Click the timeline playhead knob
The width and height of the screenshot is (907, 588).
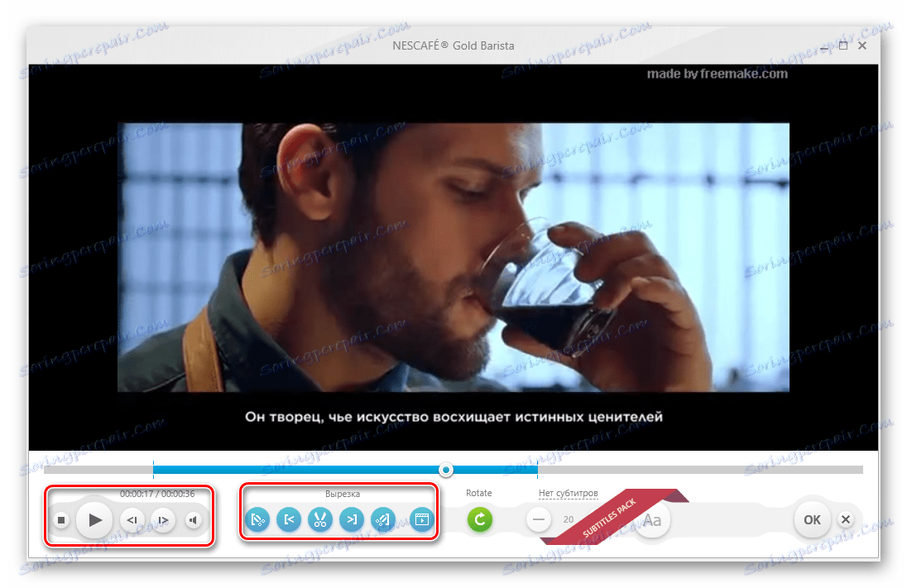[445, 470]
